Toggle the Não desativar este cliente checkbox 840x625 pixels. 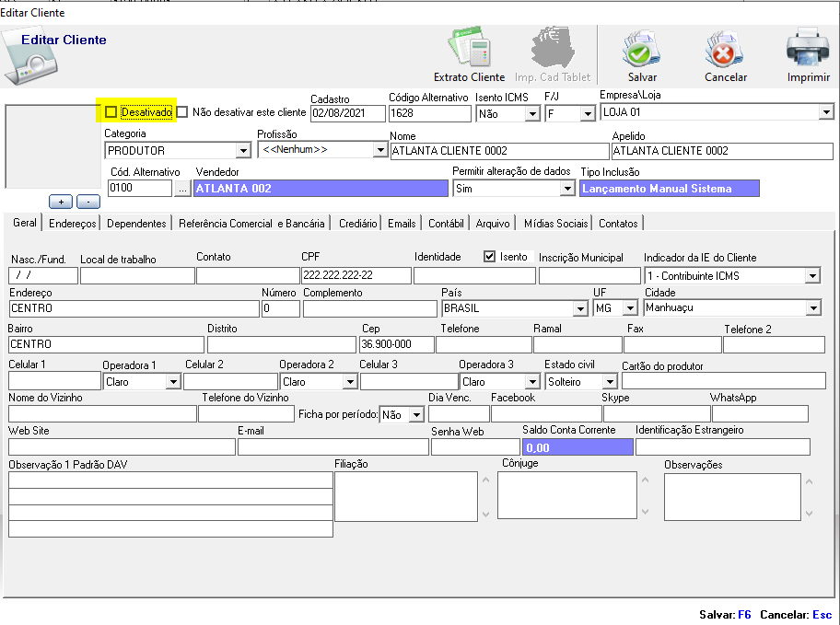pyautogui.click(x=182, y=112)
